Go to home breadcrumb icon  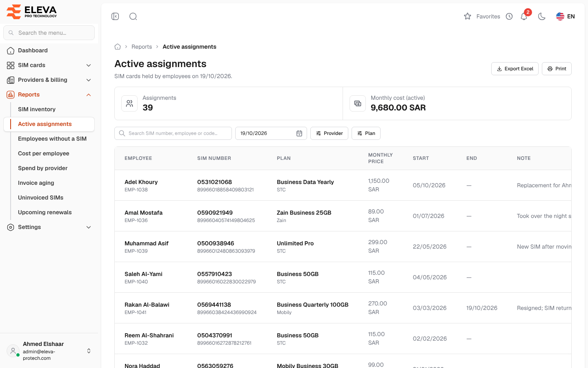point(118,47)
